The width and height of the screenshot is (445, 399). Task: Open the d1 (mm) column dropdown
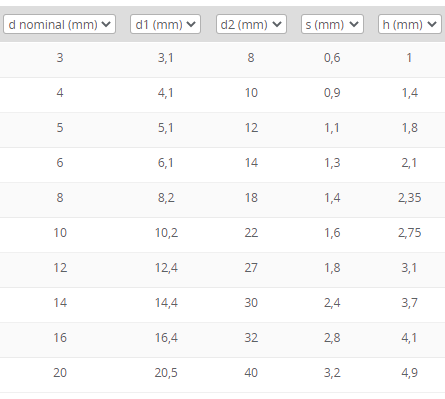[165, 24]
